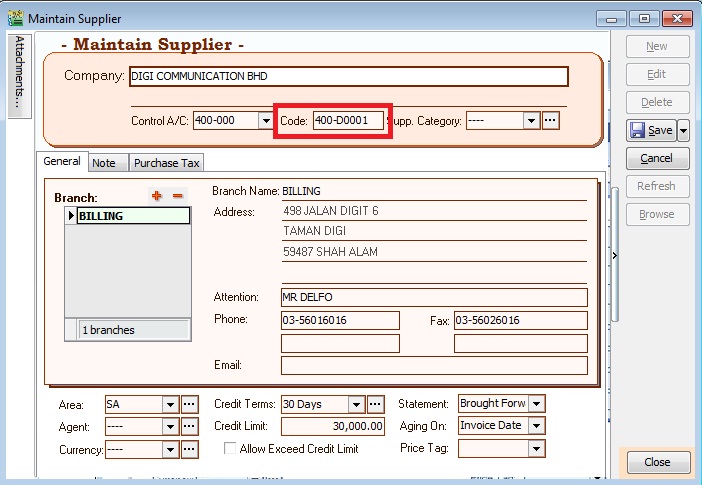Open Credit Terms ellipsis lookup button
The image size is (702, 485).
click(x=375, y=404)
